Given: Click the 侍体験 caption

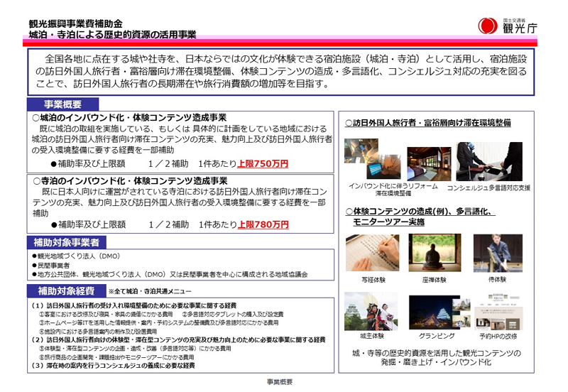Looking at the screenshot, I should 497,279.
